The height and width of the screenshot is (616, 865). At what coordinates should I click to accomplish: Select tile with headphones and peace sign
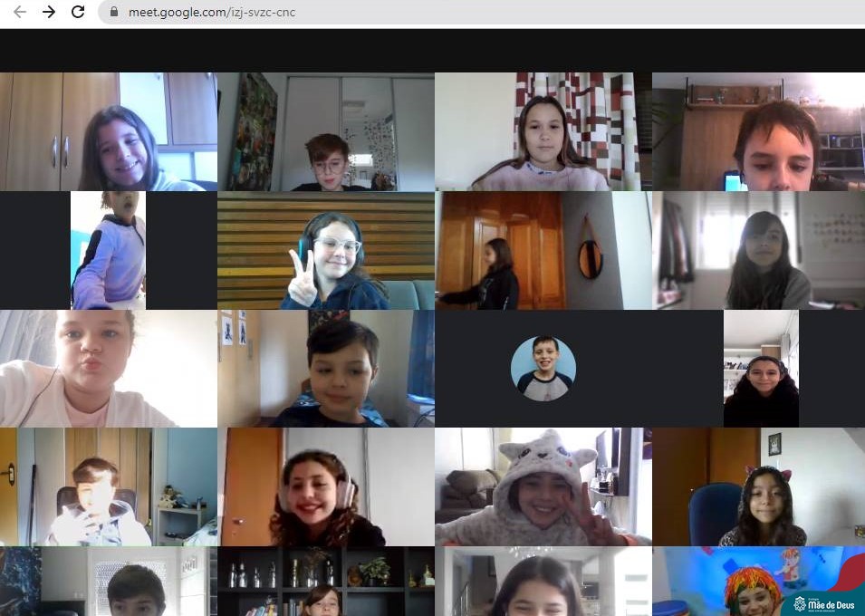click(x=326, y=251)
